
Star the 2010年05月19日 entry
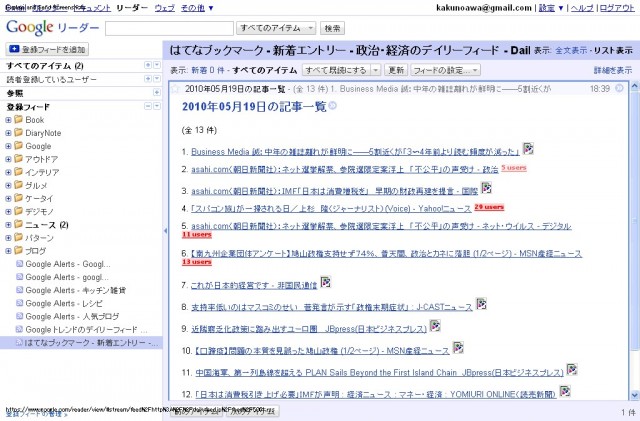click(x=176, y=89)
